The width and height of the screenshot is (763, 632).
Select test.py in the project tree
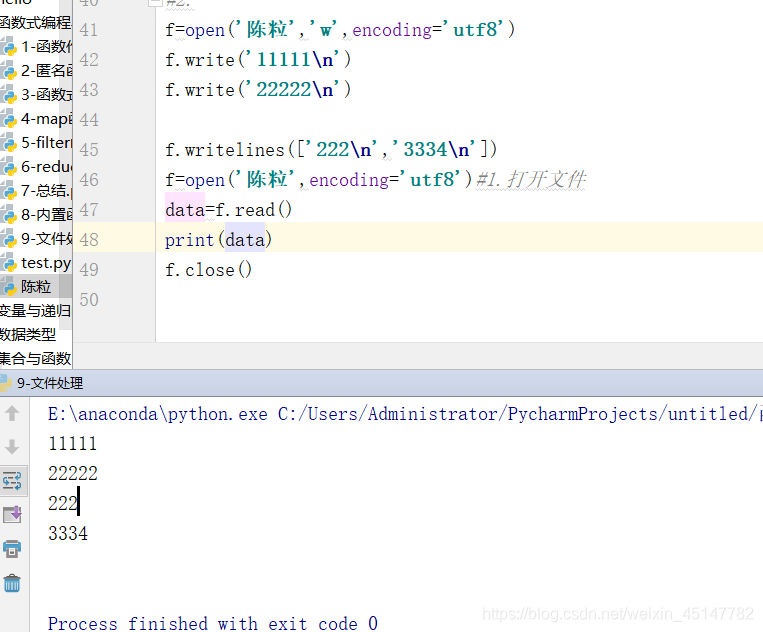(46, 263)
